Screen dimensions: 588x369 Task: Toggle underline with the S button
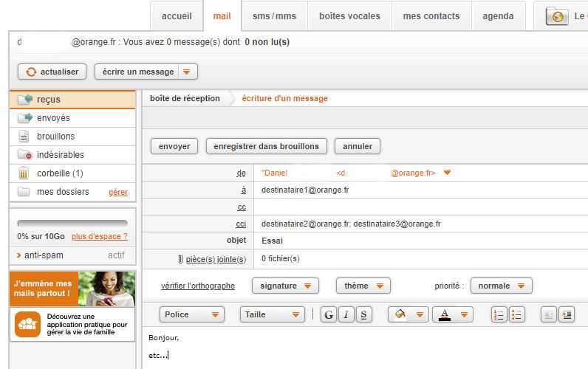click(x=363, y=314)
